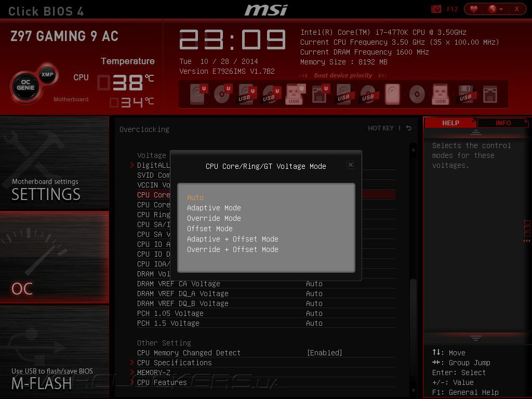Select the USB floppy boot device icon
Viewport: 532px width, 399px height.
click(466, 94)
